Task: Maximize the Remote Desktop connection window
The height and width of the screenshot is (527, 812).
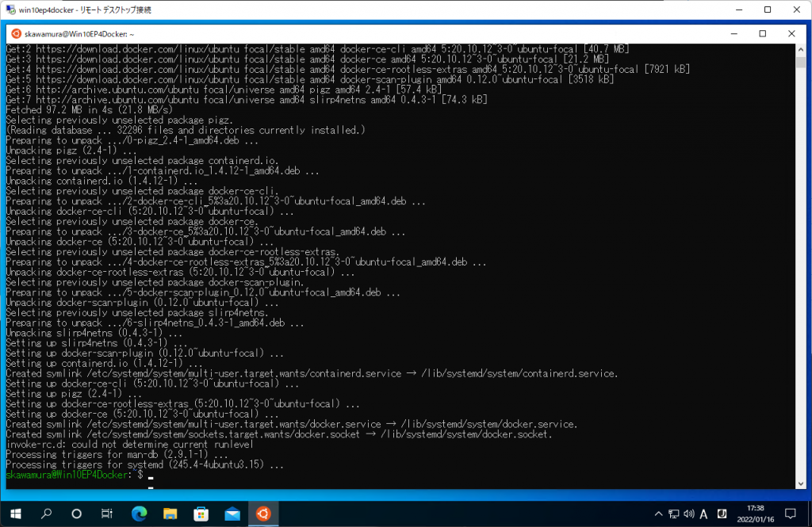Action: click(768, 10)
